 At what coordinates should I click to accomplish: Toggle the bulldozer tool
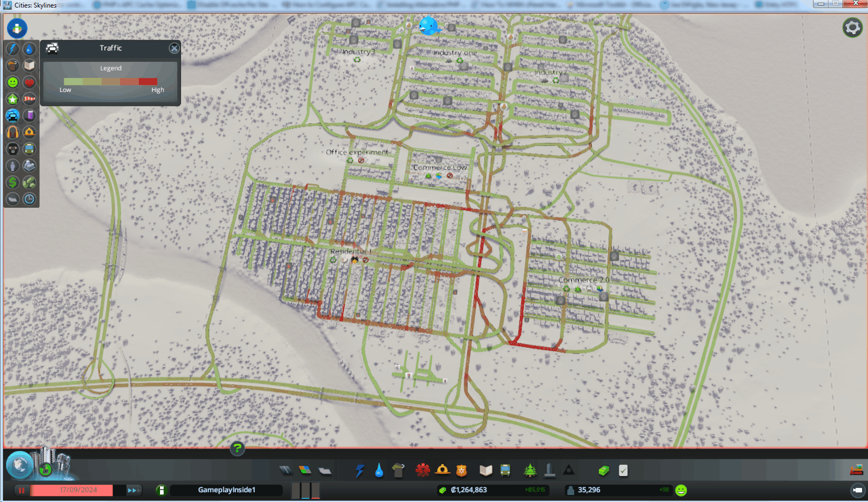(857, 471)
